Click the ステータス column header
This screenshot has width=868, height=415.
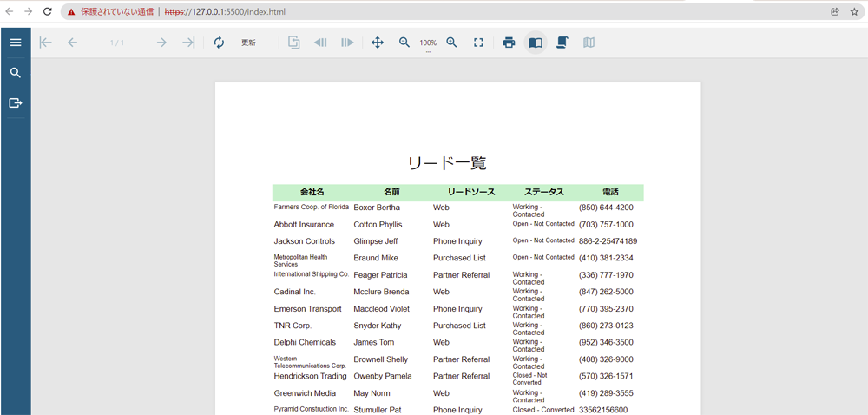(x=544, y=192)
